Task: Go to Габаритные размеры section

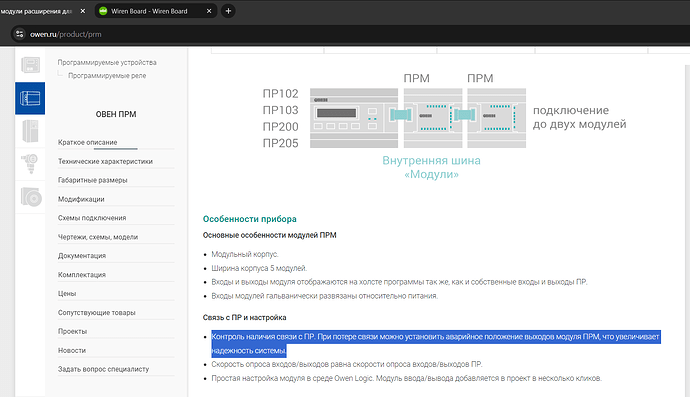Action: tap(92, 180)
